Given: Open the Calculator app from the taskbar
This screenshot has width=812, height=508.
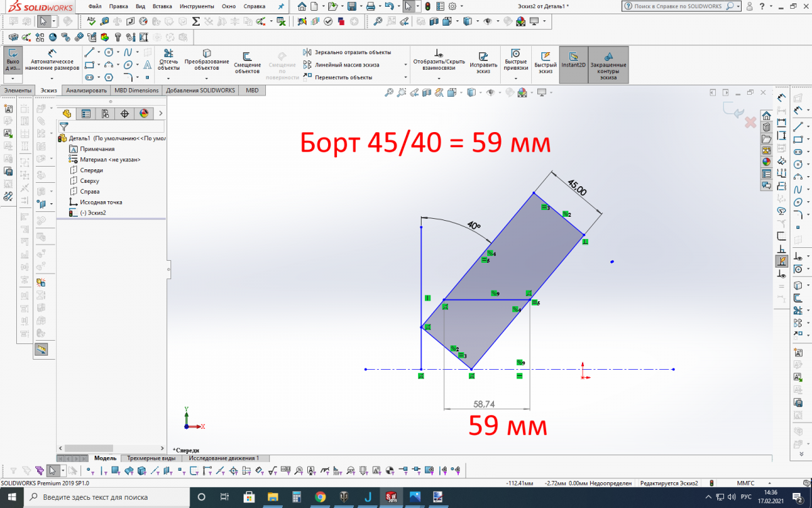Looking at the screenshot, I should point(296,497).
